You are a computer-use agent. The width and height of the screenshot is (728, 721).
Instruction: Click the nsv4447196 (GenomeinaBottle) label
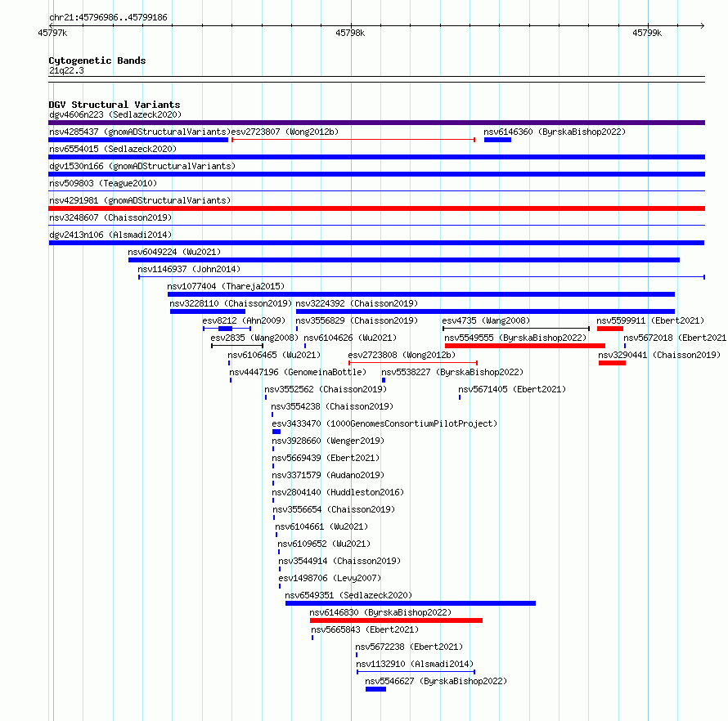click(298, 372)
